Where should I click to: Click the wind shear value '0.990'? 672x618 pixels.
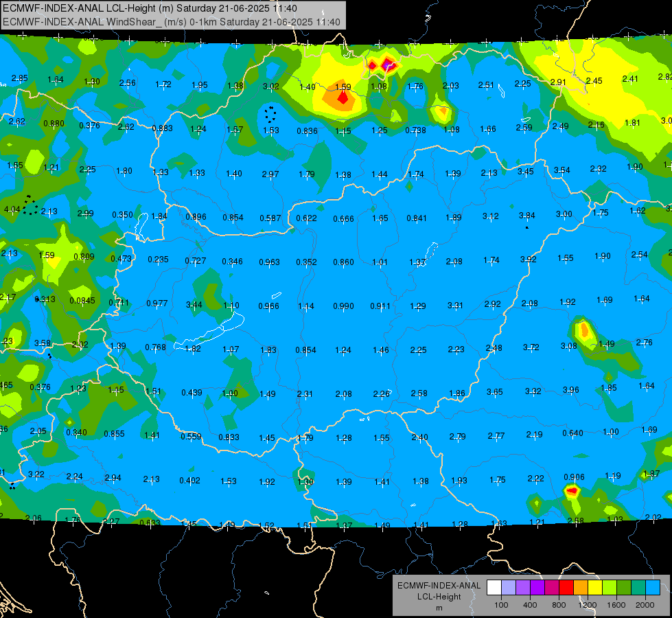pos(343,306)
